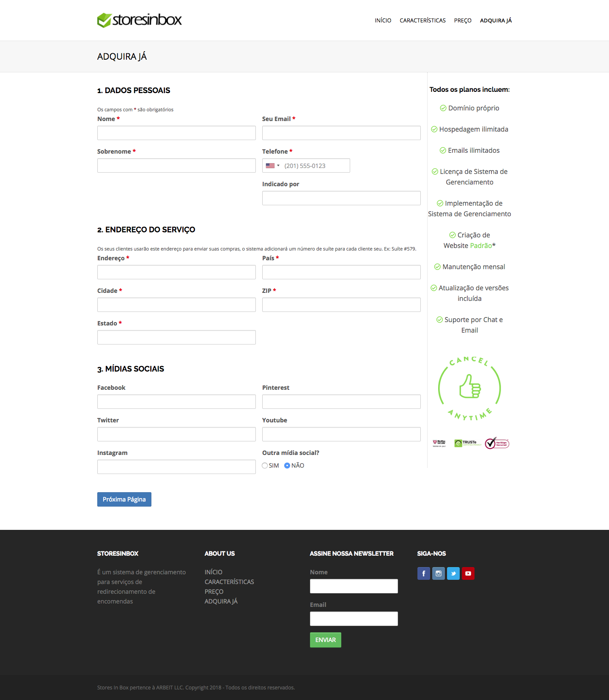Select SIM for Outra mídia social
Viewport: 609px width, 700px height.
(x=265, y=466)
